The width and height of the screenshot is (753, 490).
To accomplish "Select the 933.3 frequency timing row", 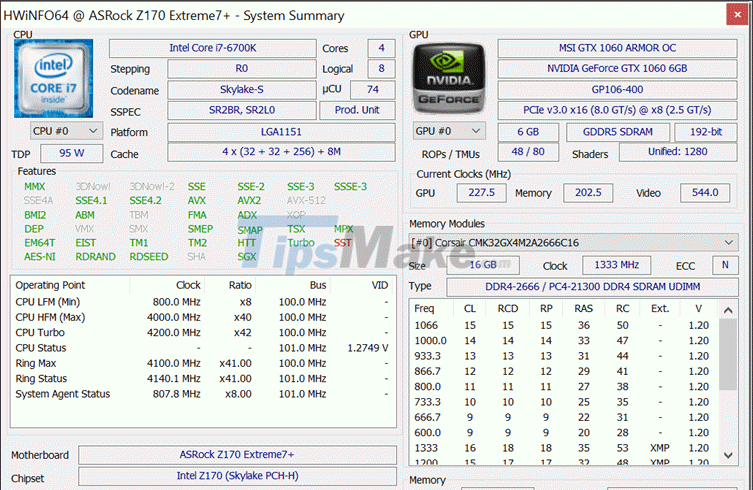I will pyautogui.click(x=565, y=356).
